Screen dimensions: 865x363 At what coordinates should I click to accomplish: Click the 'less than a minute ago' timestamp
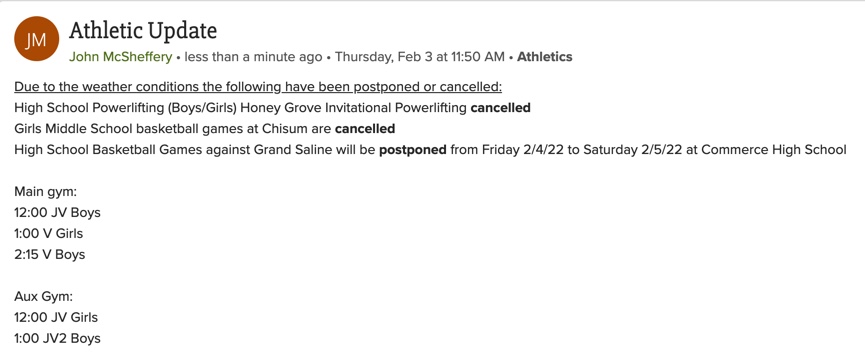click(x=253, y=57)
